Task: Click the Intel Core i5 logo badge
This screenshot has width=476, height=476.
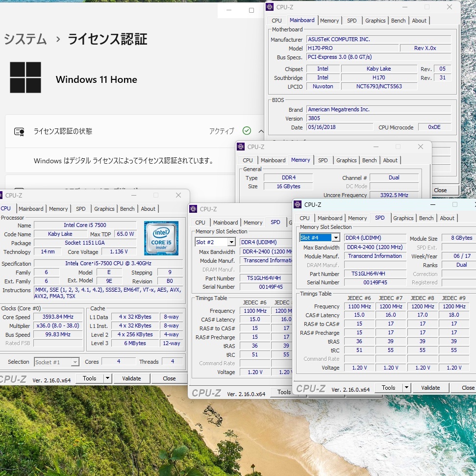Action: [x=161, y=238]
